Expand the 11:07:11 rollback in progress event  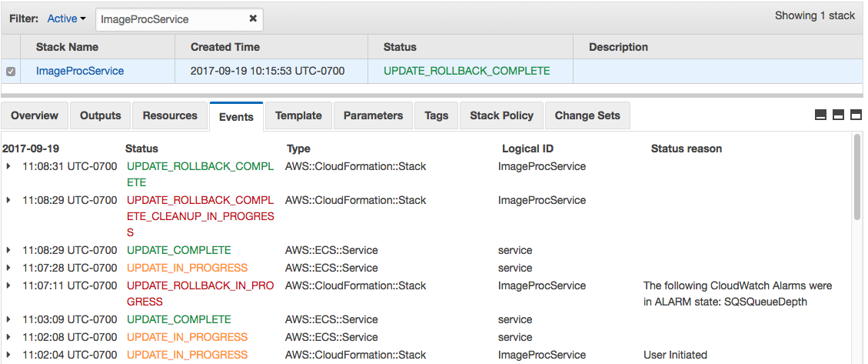point(8,286)
